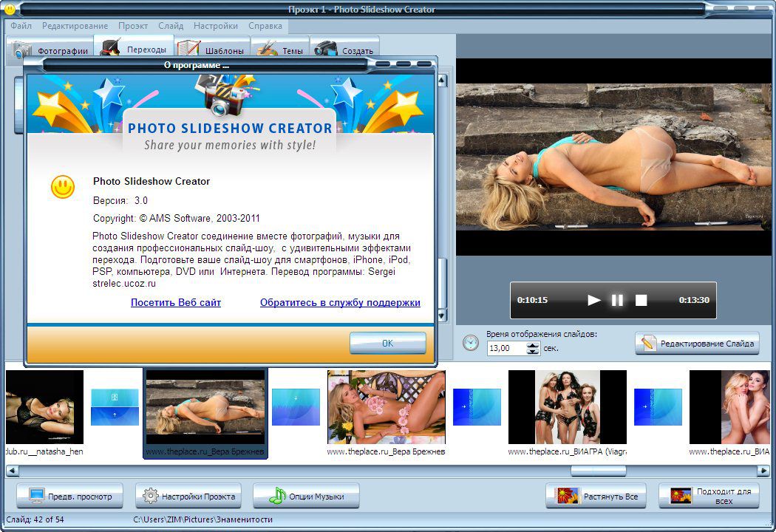776x532 pixels.
Task: Open the Создать tab with the camcorder icon
Action: 345,50
